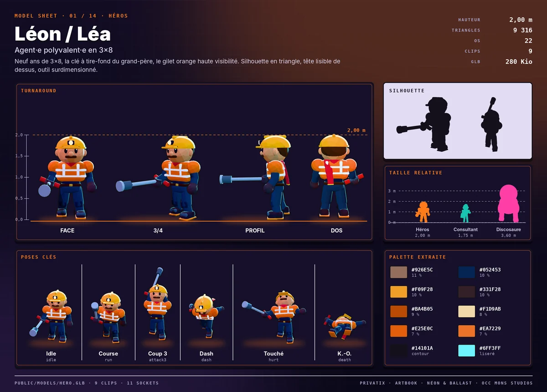The image size is (547, 392).
Task: Click the PALETTE EXTRAITE panel heading
Action: click(x=418, y=257)
